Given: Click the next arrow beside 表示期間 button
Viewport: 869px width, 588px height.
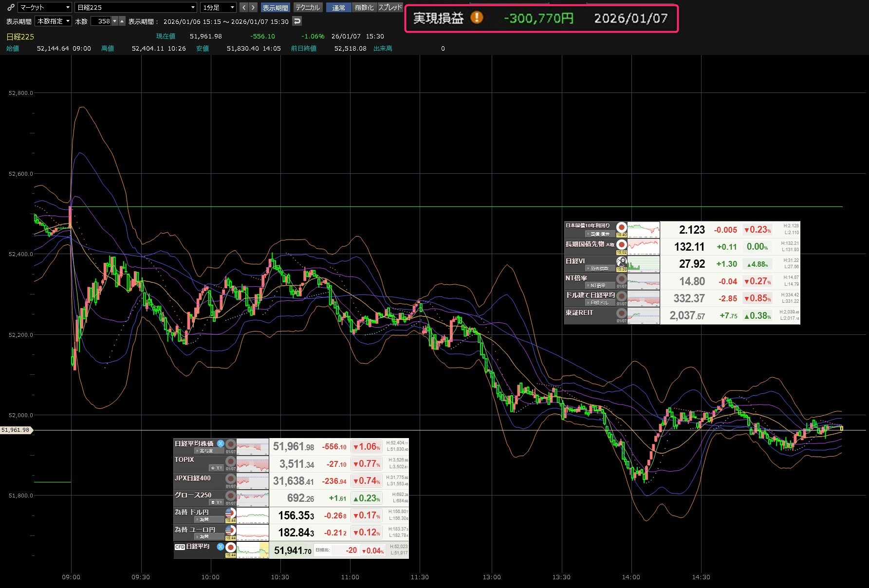Looking at the screenshot, I should click(x=253, y=7).
